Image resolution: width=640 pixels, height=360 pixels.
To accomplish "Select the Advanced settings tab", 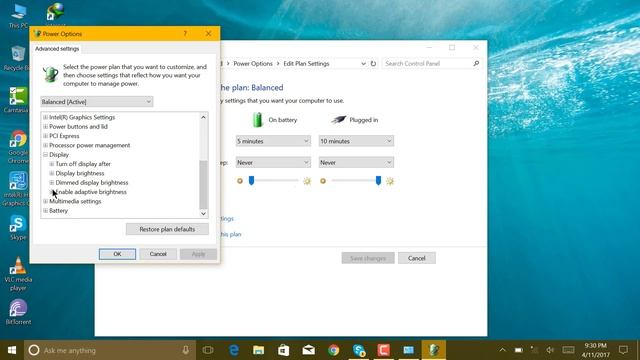I will coord(57,49).
